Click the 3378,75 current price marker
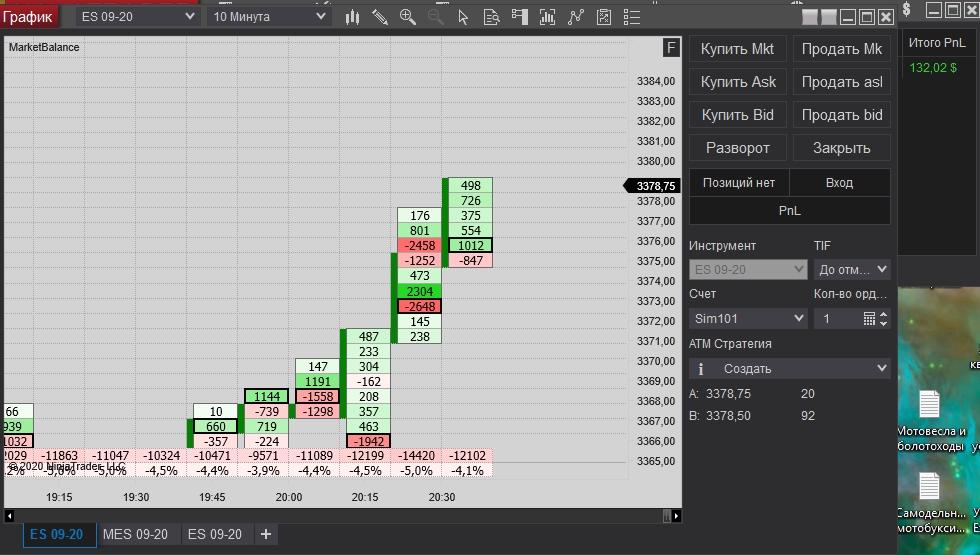The height and width of the screenshot is (555, 980). click(x=652, y=186)
